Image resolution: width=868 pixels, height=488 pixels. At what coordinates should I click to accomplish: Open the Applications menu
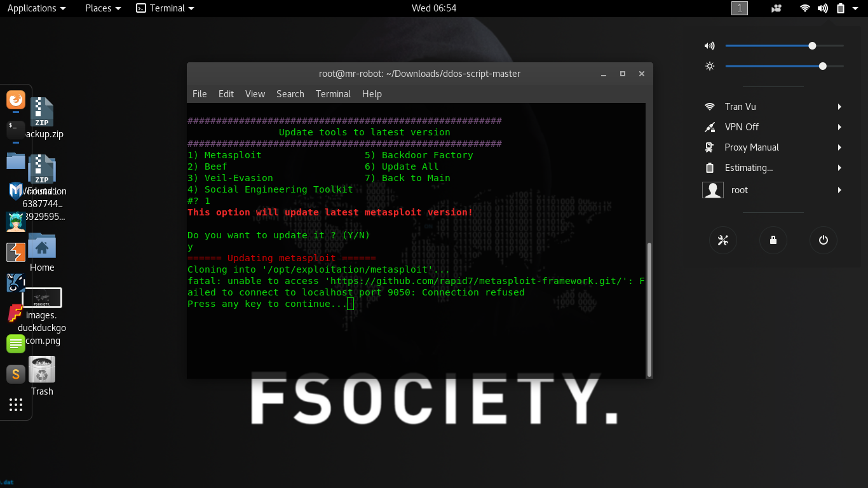click(x=36, y=8)
